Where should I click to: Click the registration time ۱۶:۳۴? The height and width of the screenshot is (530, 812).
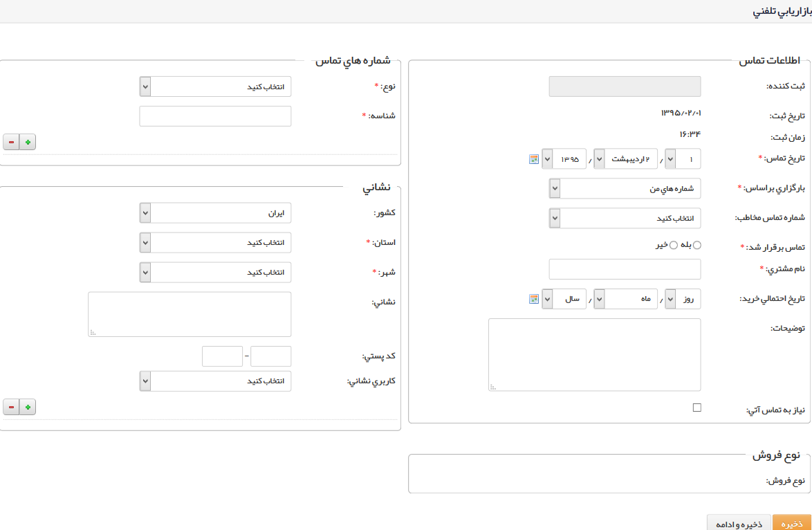tap(690, 135)
